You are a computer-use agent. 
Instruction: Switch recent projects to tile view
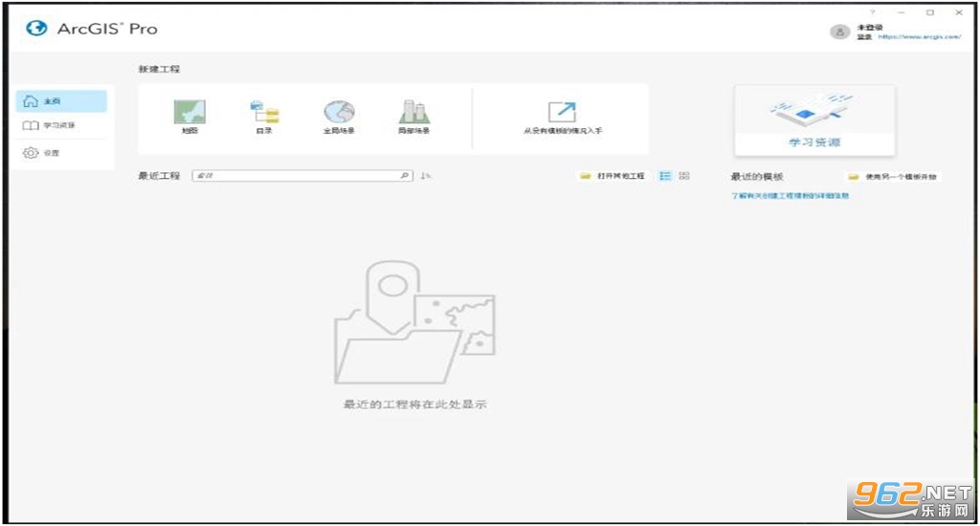(x=684, y=176)
